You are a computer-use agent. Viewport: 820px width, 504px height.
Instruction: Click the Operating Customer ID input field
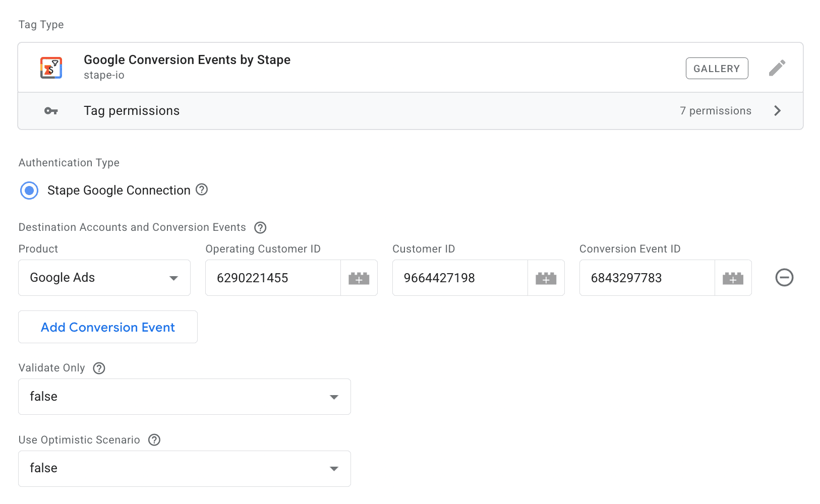tap(273, 278)
